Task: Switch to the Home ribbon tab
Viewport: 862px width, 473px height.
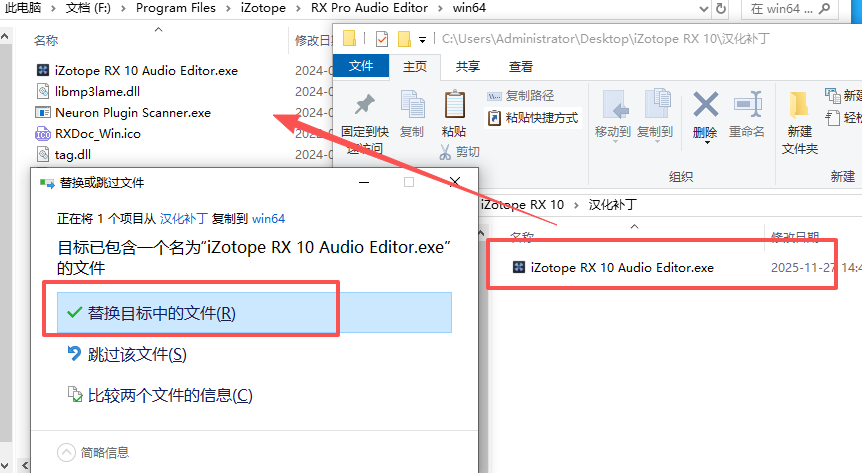Action: [415, 67]
